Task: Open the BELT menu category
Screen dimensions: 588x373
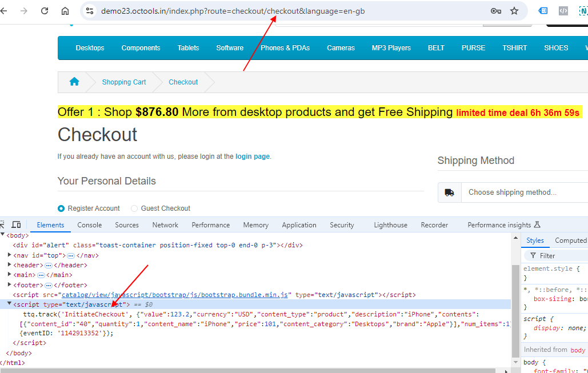Action: click(x=436, y=48)
